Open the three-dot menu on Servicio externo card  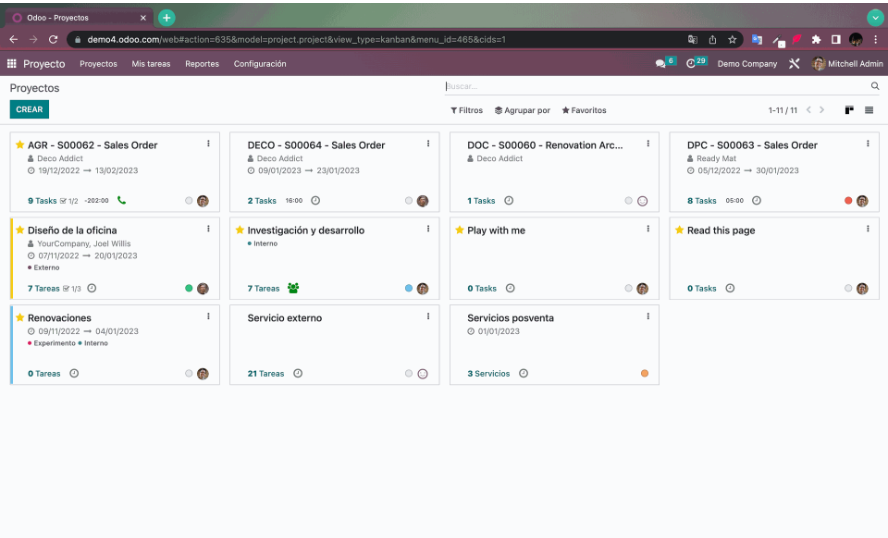click(428, 317)
